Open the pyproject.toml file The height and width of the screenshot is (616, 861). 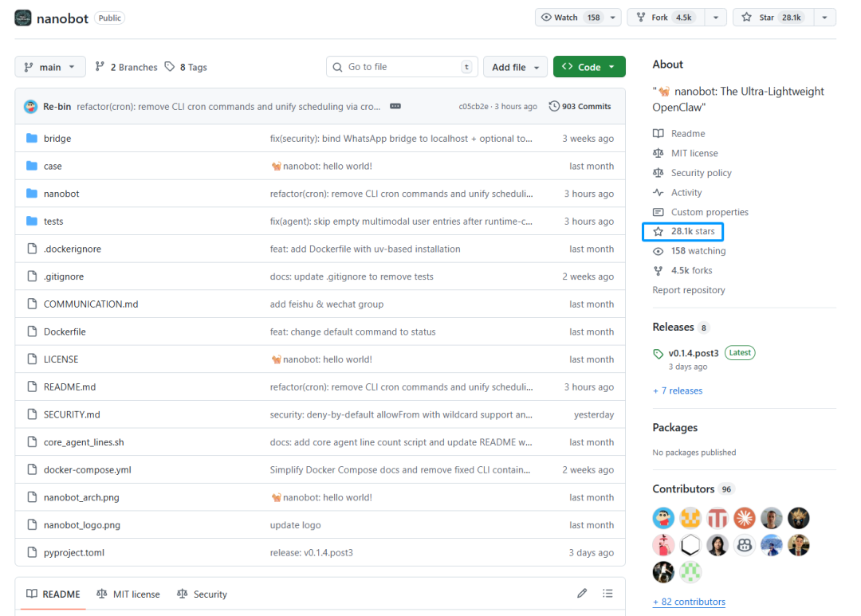pyautogui.click(x=74, y=553)
